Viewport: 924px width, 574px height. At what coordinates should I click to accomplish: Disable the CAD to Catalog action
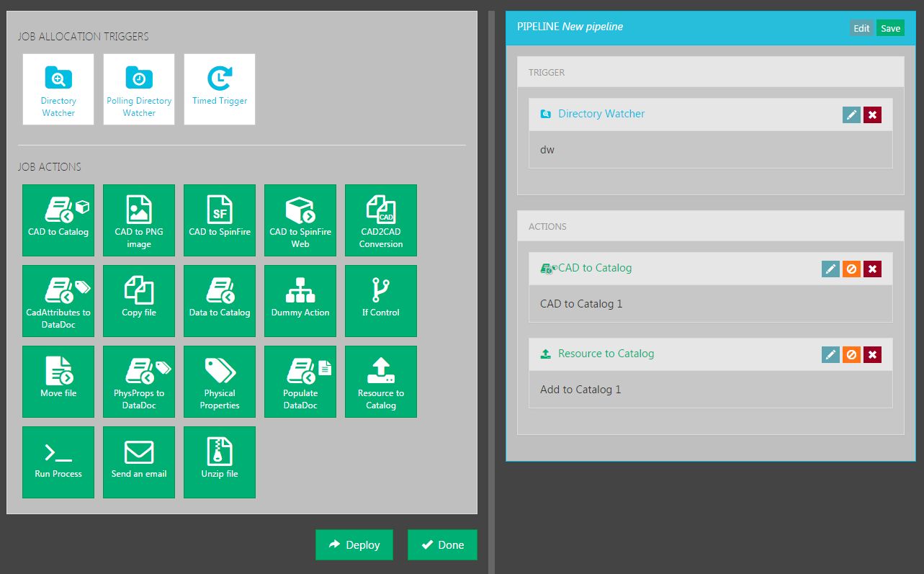click(x=851, y=269)
